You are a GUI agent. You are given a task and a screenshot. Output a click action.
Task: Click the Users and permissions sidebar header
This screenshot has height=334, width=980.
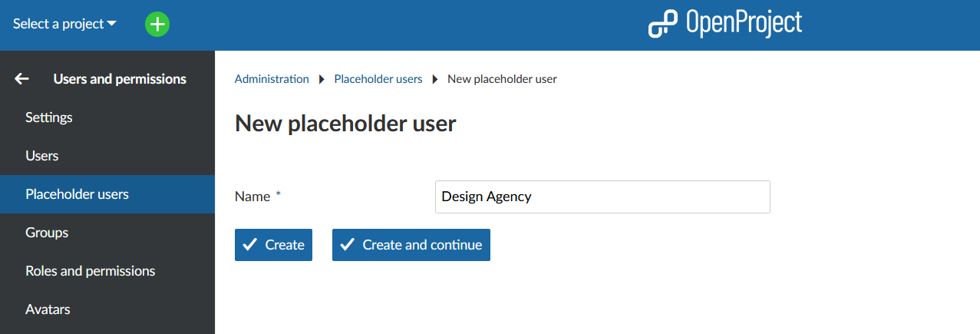pos(120,79)
